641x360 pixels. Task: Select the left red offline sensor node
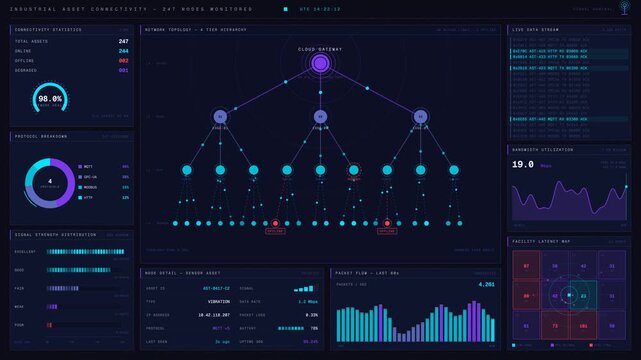[x=275, y=223]
